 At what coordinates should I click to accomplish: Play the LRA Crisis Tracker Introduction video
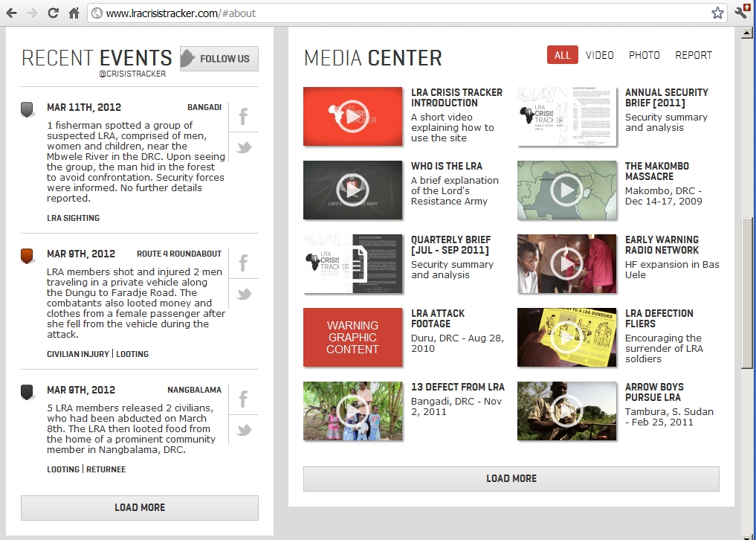click(352, 116)
